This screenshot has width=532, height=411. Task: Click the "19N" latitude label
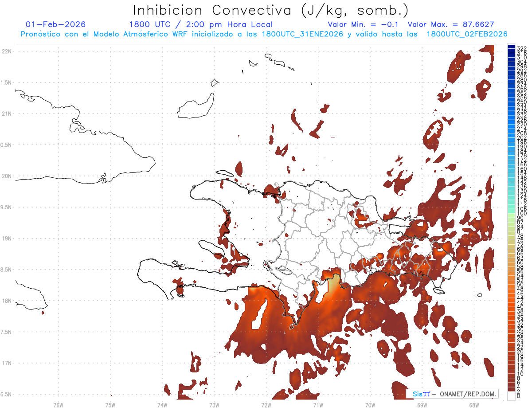[x=6, y=239]
